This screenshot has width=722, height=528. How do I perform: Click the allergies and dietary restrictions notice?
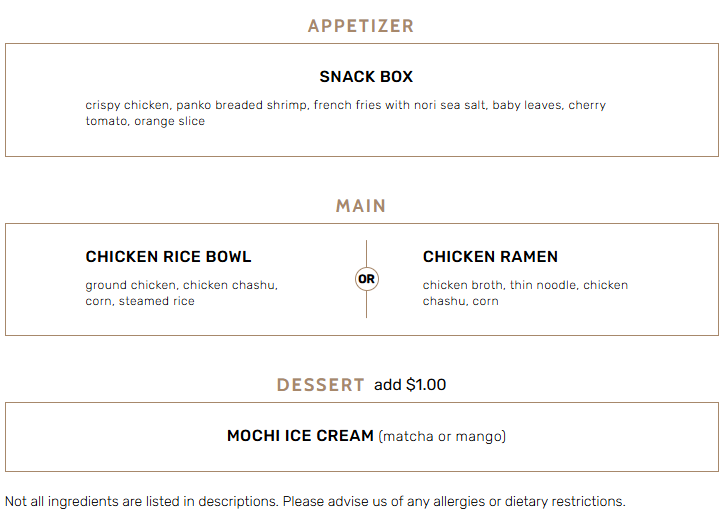(315, 501)
